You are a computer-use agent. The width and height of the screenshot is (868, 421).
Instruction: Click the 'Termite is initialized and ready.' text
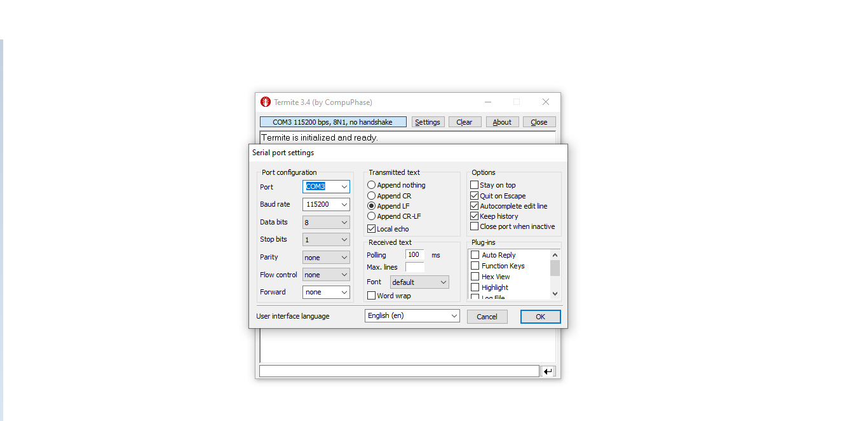coord(320,137)
